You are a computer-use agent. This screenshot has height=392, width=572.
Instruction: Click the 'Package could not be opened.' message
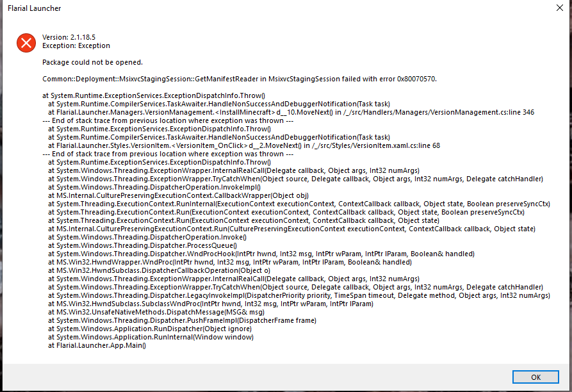[x=92, y=62]
